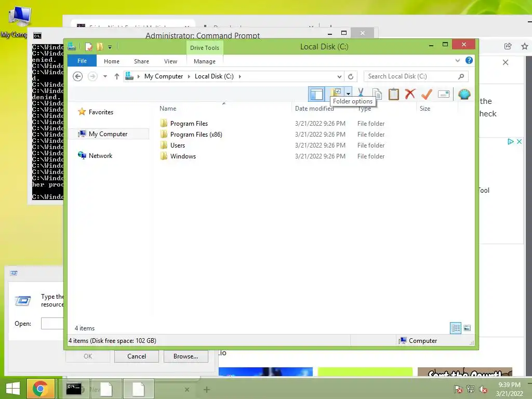Click the red X Delete icon
This screenshot has height=399, width=532.
(410, 94)
